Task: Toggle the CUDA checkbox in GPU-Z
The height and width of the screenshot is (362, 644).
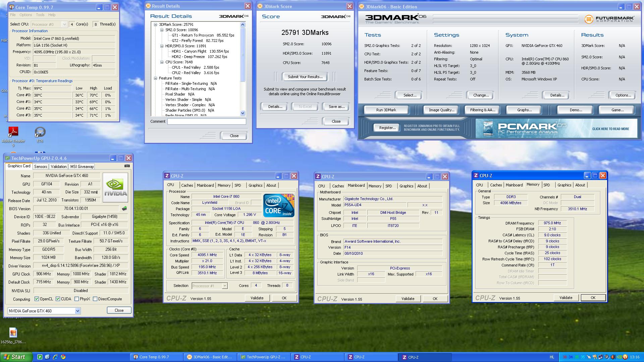Action: click(58, 299)
